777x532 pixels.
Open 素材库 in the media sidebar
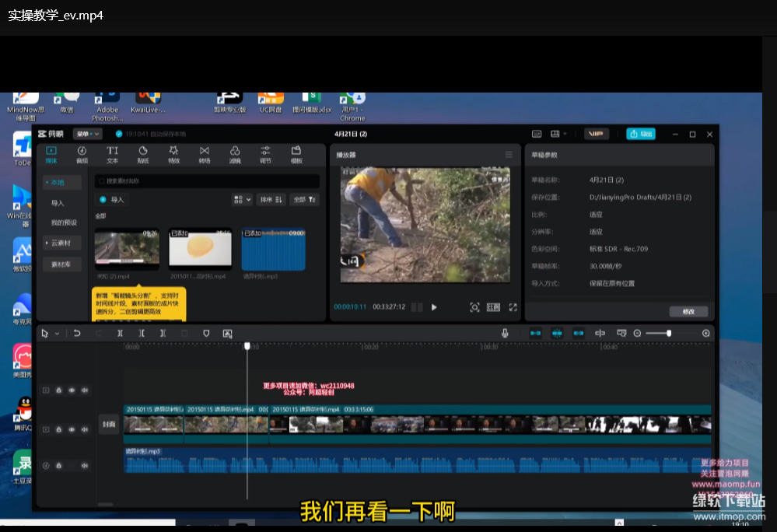61,264
